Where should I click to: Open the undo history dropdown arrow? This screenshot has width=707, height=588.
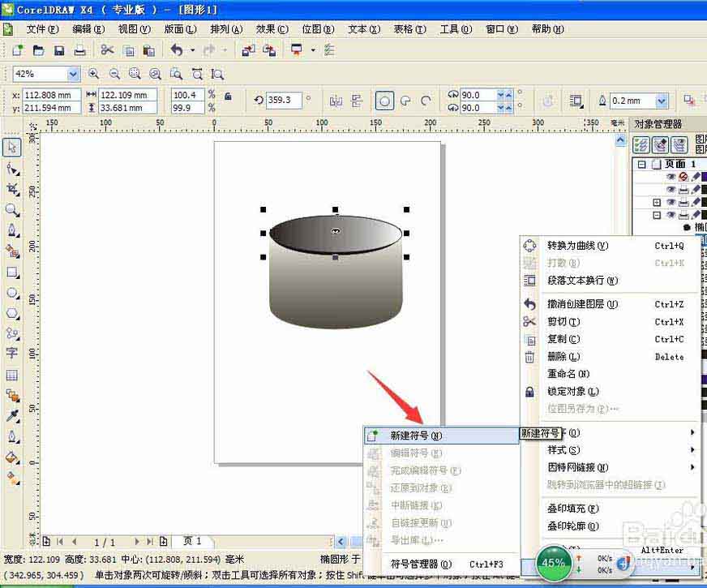point(192,50)
